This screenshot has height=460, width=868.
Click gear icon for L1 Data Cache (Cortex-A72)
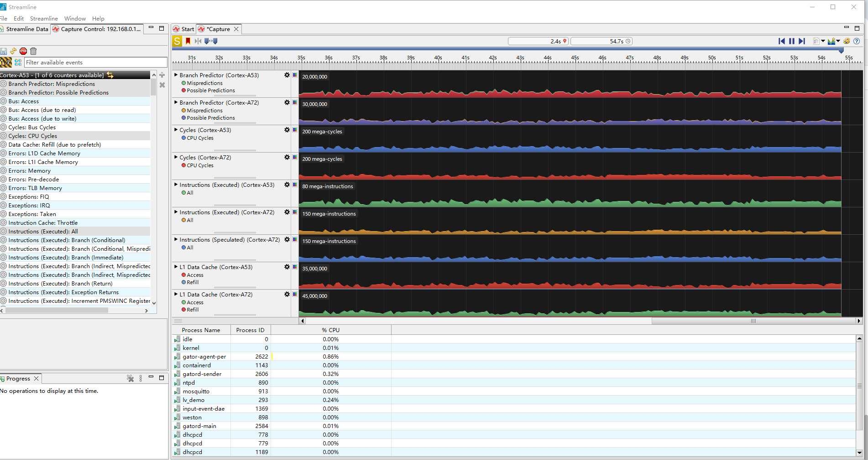tap(287, 295)
